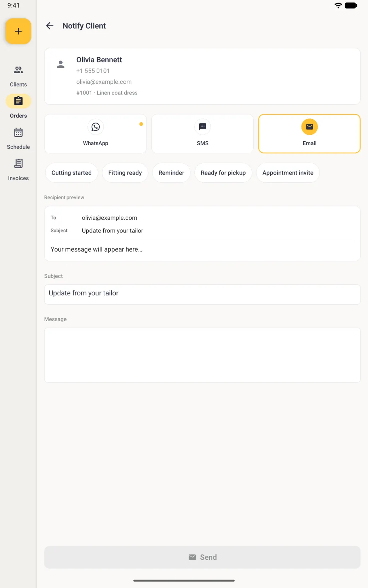The image size is (368, 588).
Task: Click the SMS chat bubble icon
Action: coord(203,127)
